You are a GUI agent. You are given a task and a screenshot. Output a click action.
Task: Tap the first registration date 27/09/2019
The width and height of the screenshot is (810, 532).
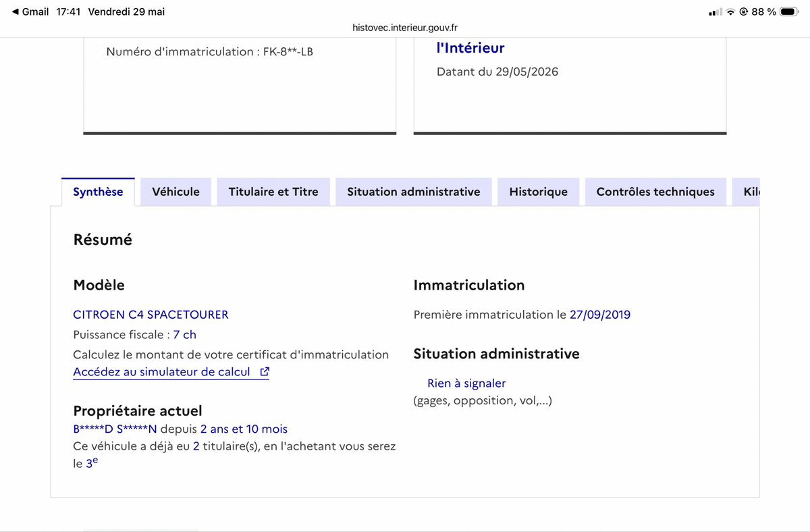click(600, 315)
